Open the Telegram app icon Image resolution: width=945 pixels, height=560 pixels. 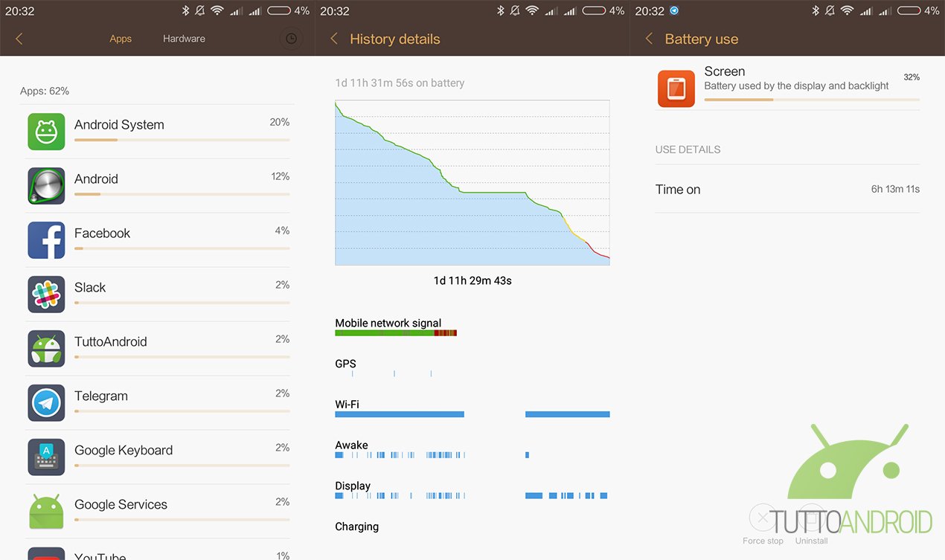(x=46, y=403)
